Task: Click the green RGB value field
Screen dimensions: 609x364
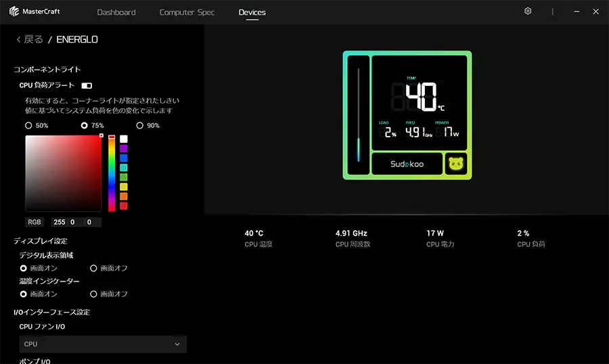Action: [76, 222]
